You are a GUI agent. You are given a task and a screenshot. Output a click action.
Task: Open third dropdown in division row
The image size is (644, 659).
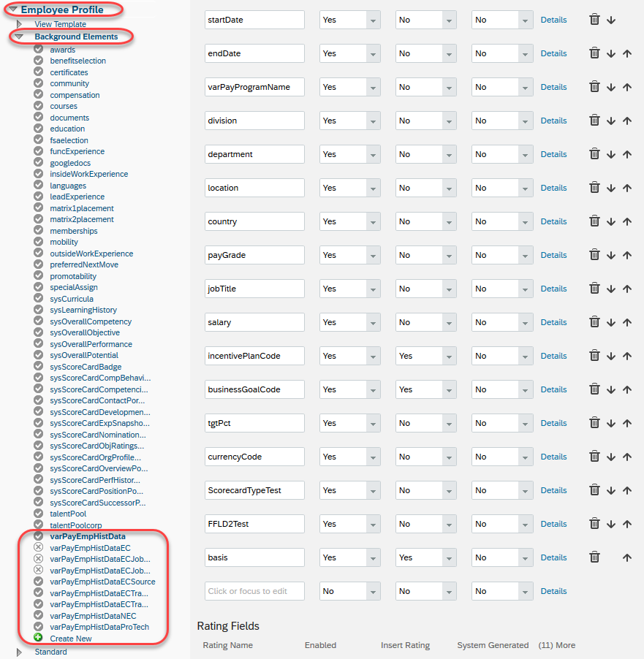click(x=502, y=121)
